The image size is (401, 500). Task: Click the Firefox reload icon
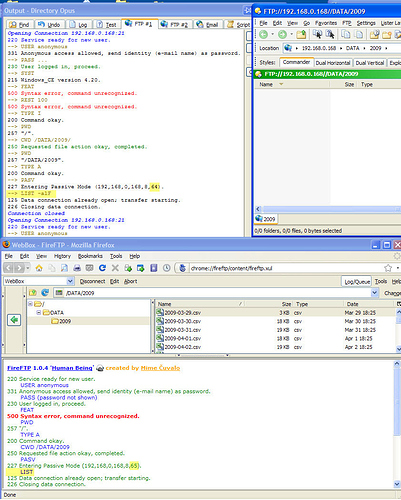(102, 268)
